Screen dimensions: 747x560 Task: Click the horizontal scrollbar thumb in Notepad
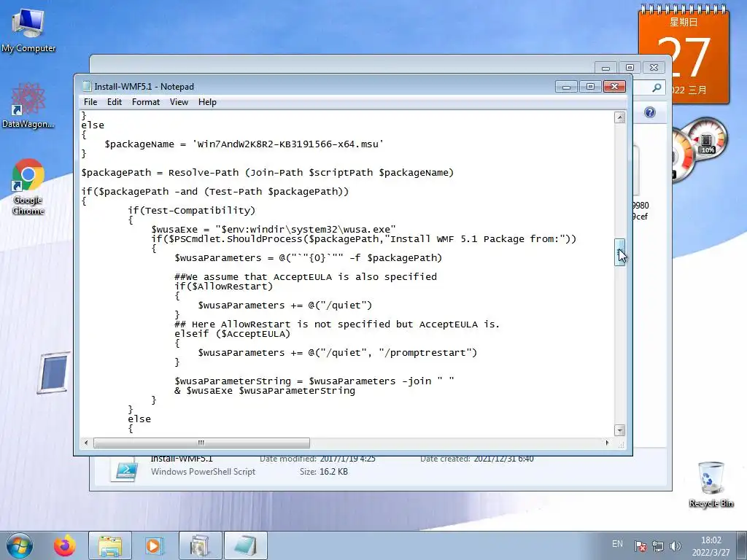pyautogui.click(x=201, y=443)
